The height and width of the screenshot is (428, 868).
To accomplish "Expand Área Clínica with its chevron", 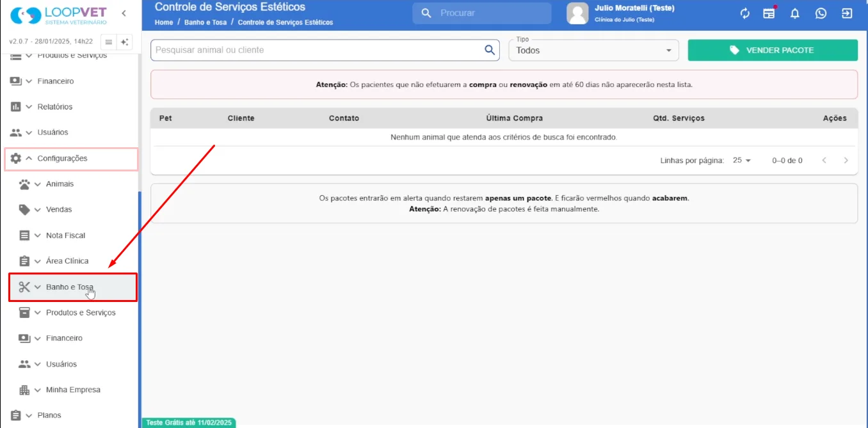I will coord(38,261).
